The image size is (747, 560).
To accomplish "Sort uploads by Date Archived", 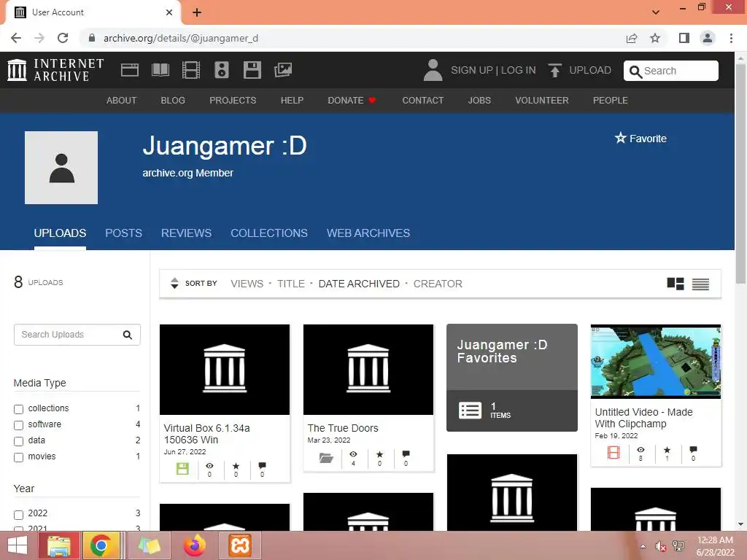I will (x=359, y=284).
